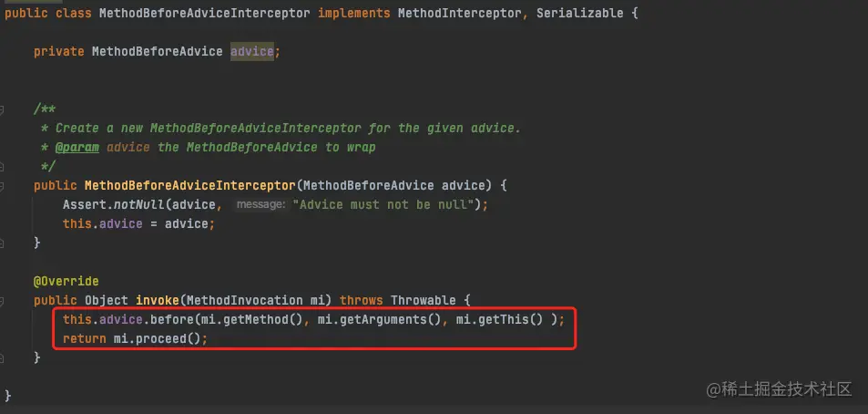The image size is (868, 414).
Task: Click the "implements" keyword
Action: 353,13
